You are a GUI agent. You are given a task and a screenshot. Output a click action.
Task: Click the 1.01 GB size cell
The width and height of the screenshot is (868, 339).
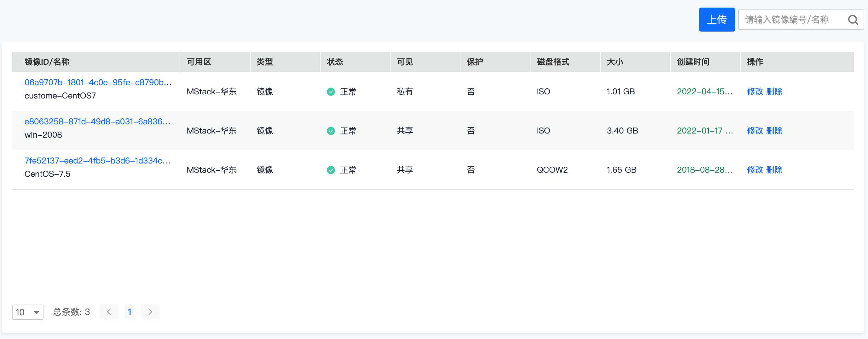(x=621, y=92)
